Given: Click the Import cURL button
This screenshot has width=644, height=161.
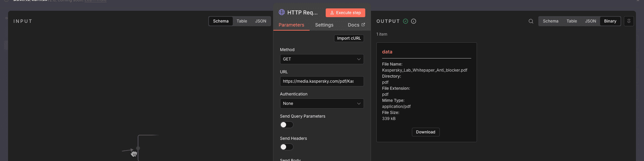Looking at the screenshot, I should click(x=349, y=38).
